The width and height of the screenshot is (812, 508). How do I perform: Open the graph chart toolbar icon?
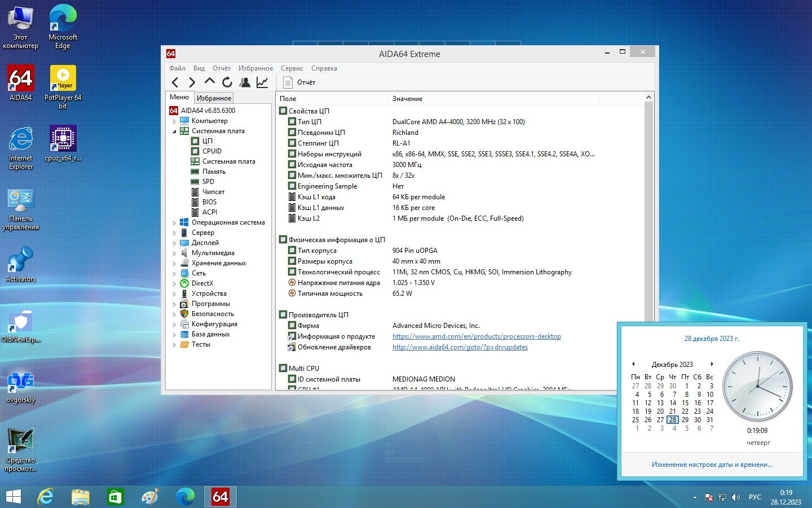point(262,82)
